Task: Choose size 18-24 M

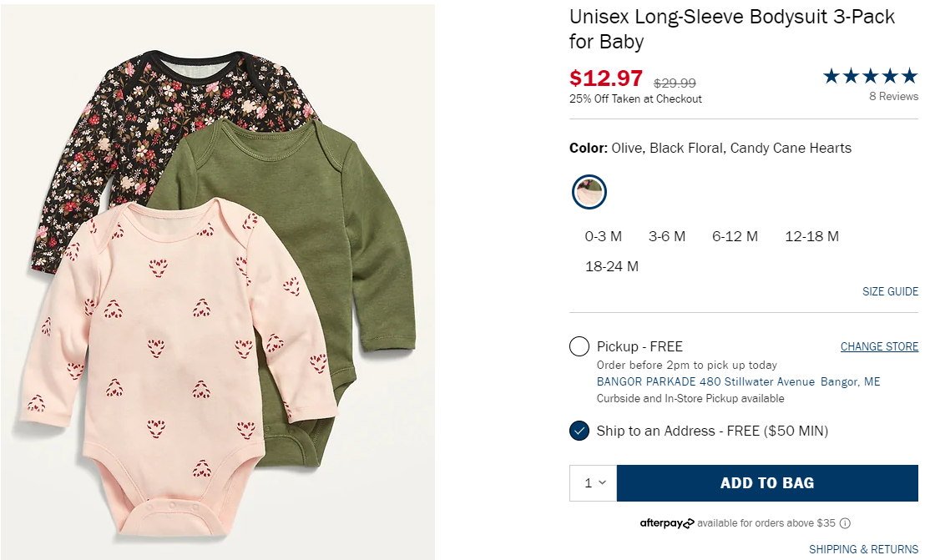Action: 612,266
